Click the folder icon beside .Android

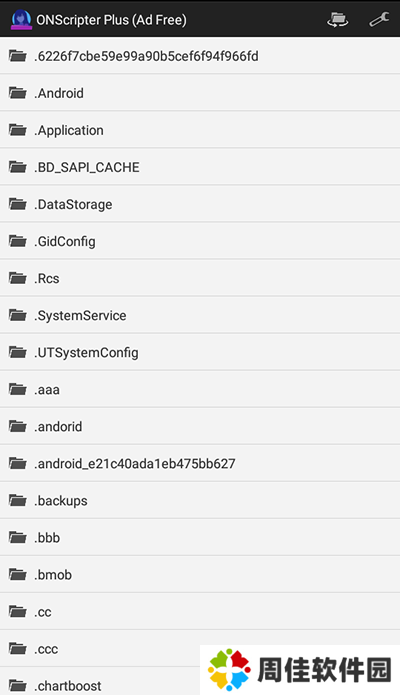click(x=18, y=93)
